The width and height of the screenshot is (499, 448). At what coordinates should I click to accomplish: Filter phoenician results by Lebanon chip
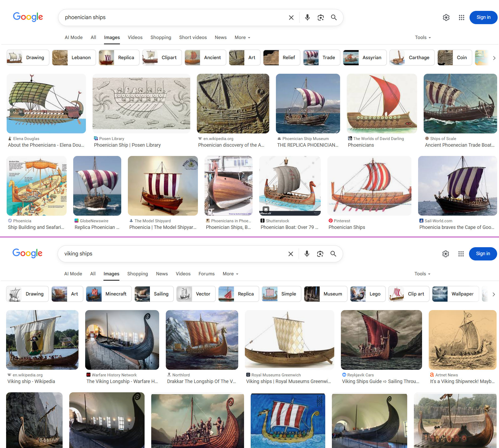point(74,58)
